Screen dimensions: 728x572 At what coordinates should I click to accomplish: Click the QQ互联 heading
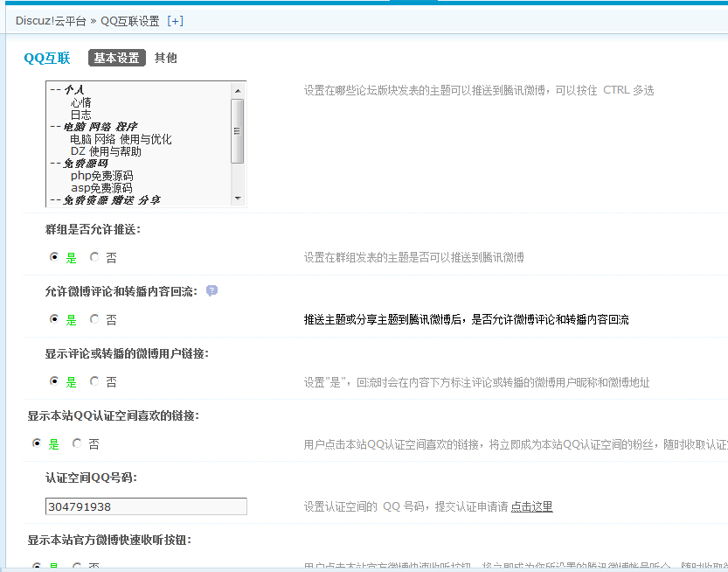[x=47, y=58]
